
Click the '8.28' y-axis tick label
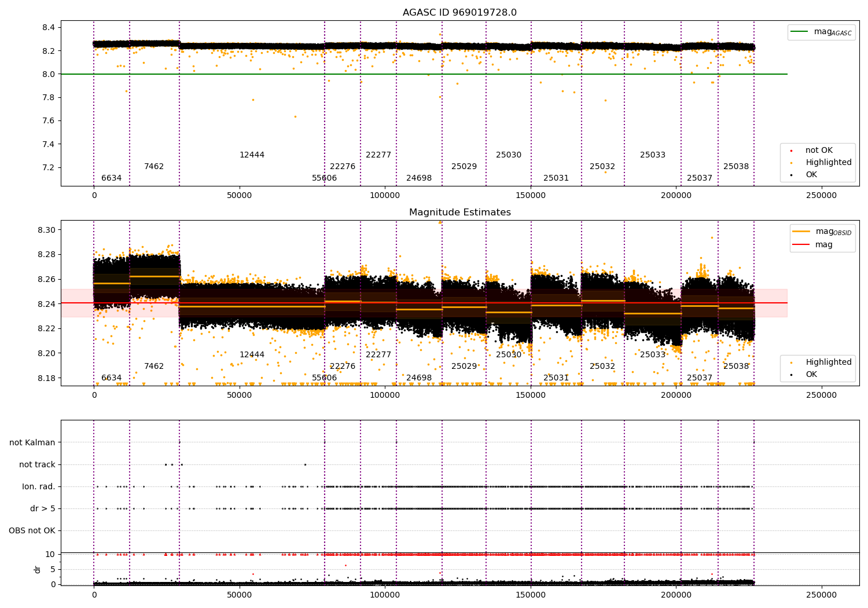46,255
